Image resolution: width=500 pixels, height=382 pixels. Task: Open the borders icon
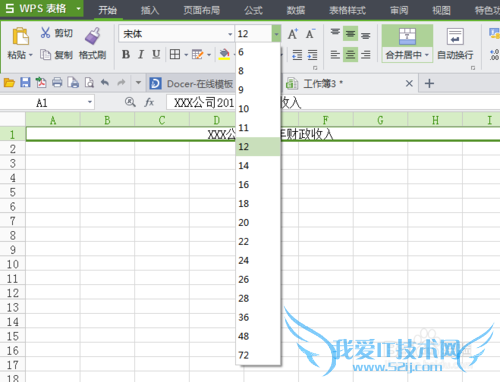(175, 54)
